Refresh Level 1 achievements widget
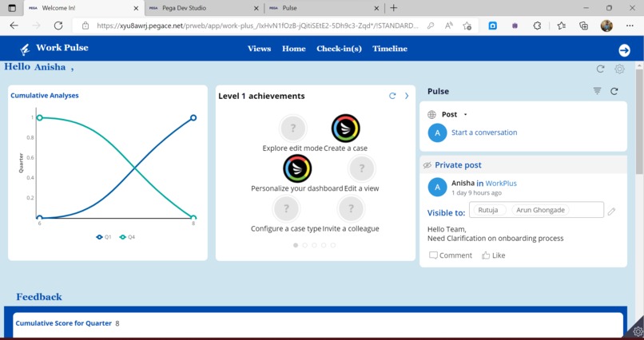 392,96
